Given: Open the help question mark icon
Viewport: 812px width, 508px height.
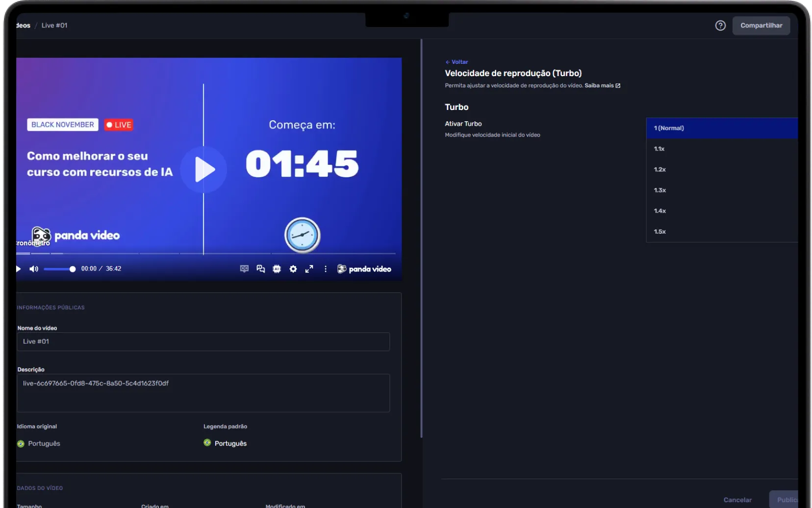Looking at the screenshot, I should click(x=720, y=26).
